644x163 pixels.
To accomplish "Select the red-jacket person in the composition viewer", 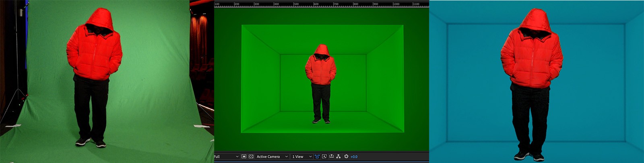I will (x=321, y=72).
